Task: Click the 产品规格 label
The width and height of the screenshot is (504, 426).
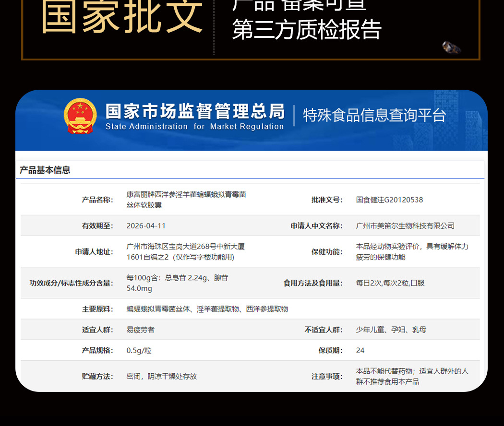Action: (97, 351)
